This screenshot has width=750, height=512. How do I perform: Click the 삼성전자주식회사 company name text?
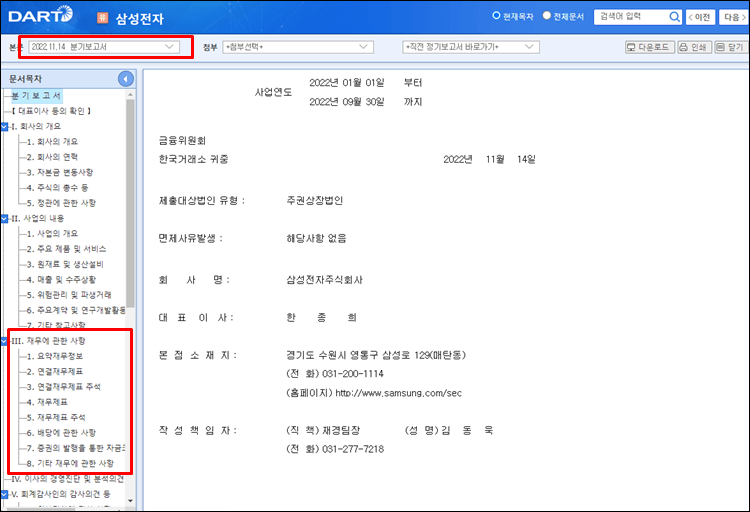324,280
